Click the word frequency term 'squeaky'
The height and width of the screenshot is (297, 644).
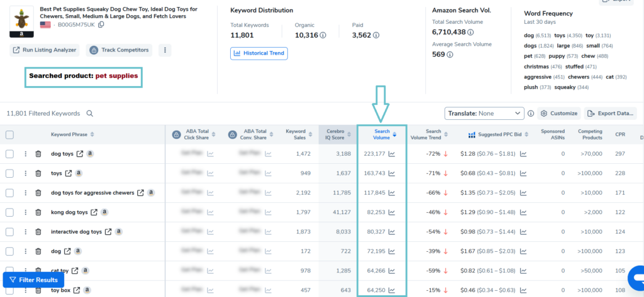click(565, 87)
